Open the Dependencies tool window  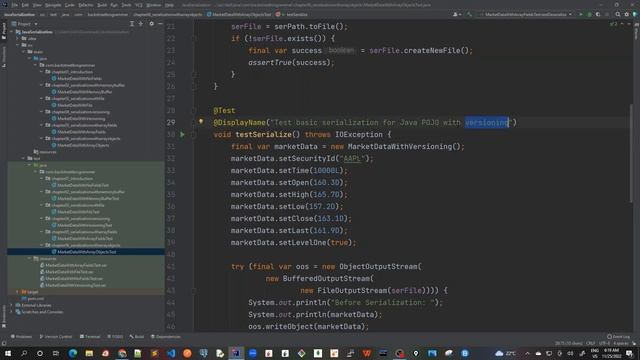click(x=166, y=337)
